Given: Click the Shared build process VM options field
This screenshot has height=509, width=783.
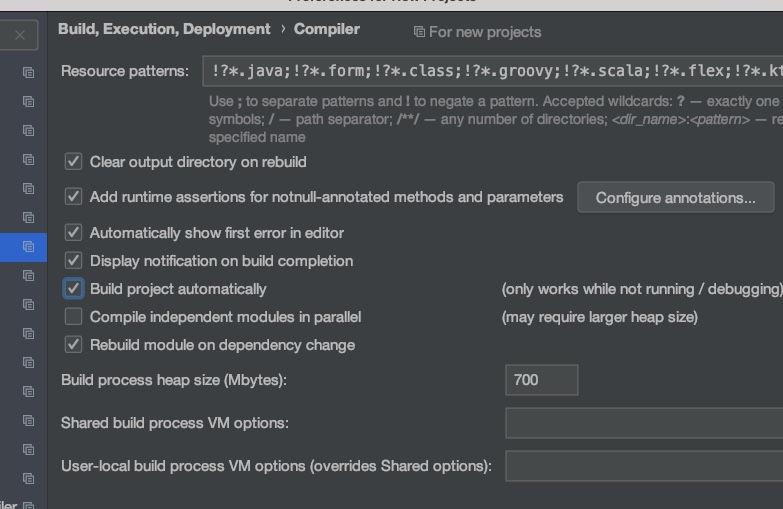Looking at the screenshot, I should [643, 423].
